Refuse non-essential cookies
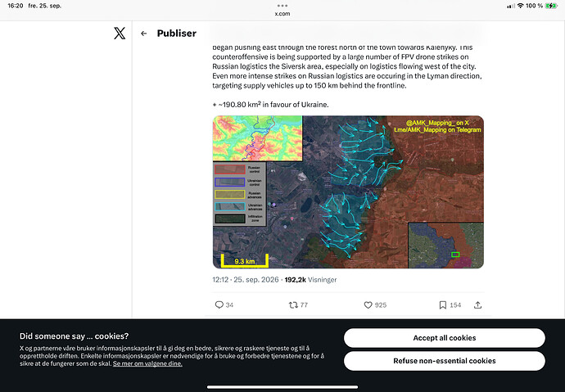565x392 pixels. (x=445, y=361)
